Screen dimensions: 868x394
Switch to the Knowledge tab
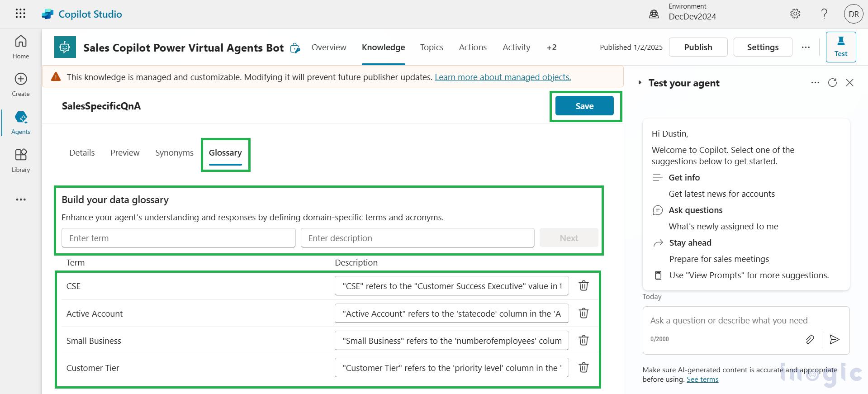coord(383,47)
